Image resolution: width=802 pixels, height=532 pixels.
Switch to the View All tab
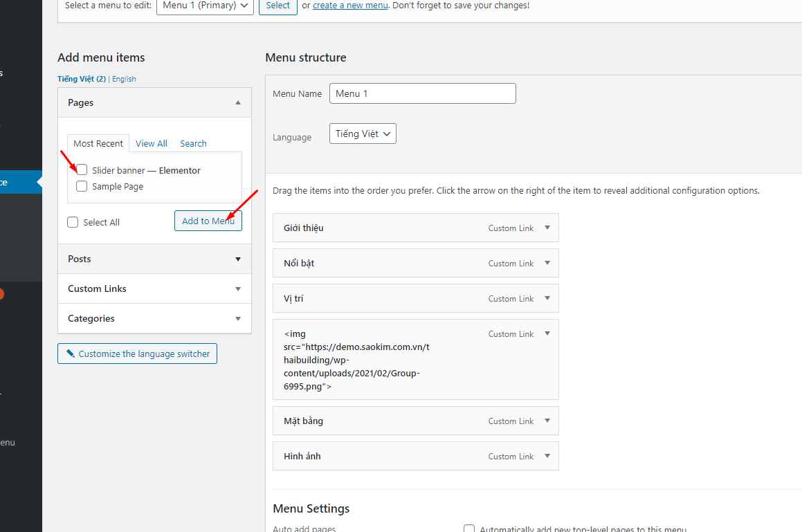point(152,143)
